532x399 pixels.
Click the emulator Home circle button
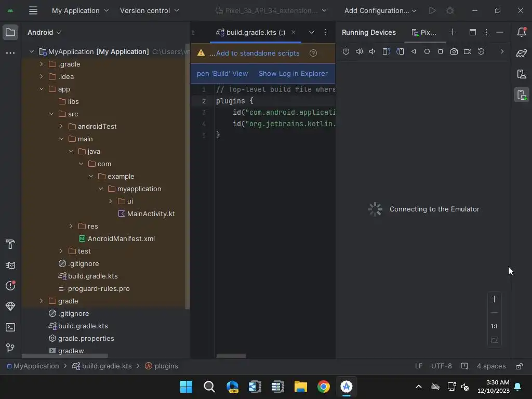point(427,51)
